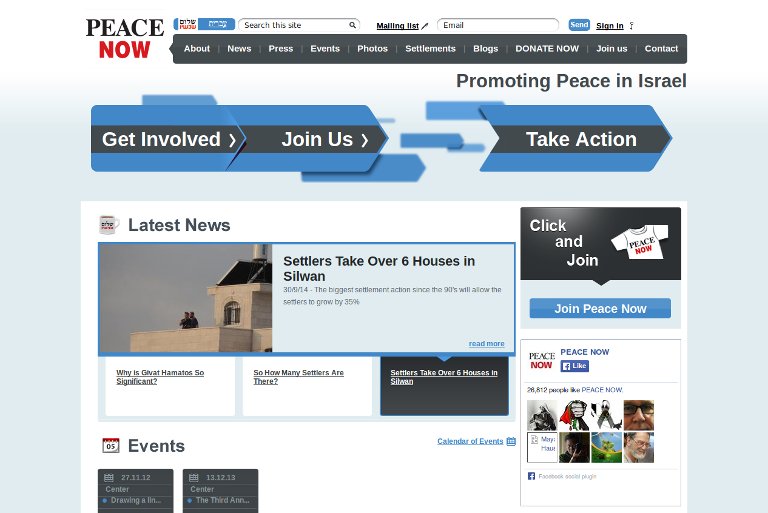
Task: Click the Send button
Action: (579, 25)
